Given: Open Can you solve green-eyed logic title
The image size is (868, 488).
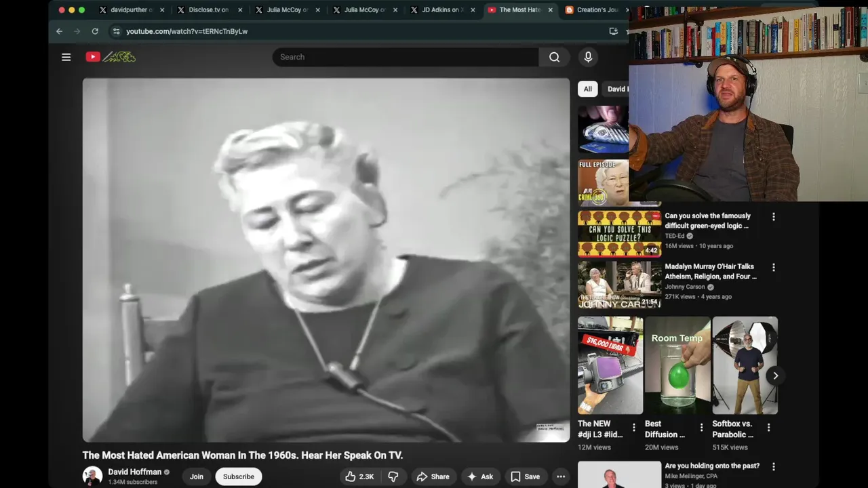Looking at the screenshot, I should point(707,221).
